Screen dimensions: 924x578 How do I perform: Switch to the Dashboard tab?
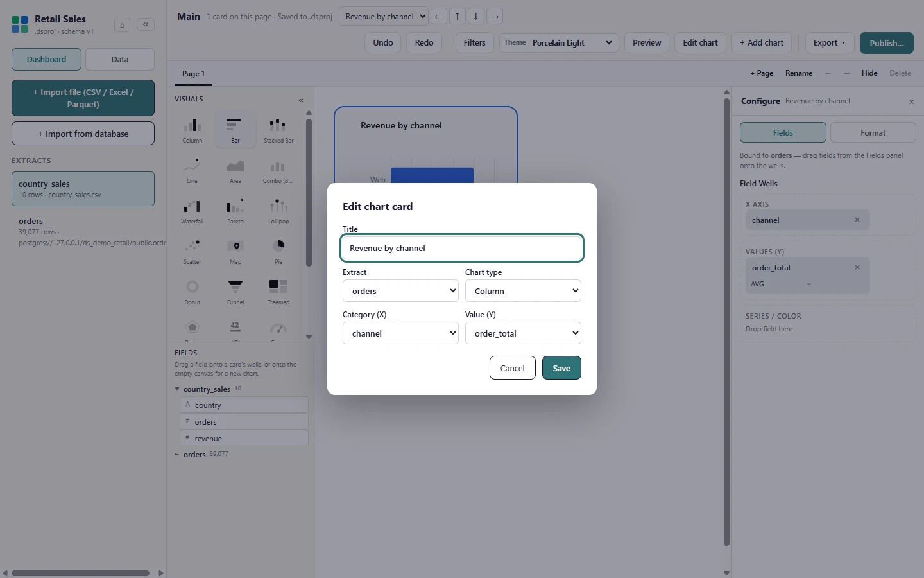(x=46, y=59)
